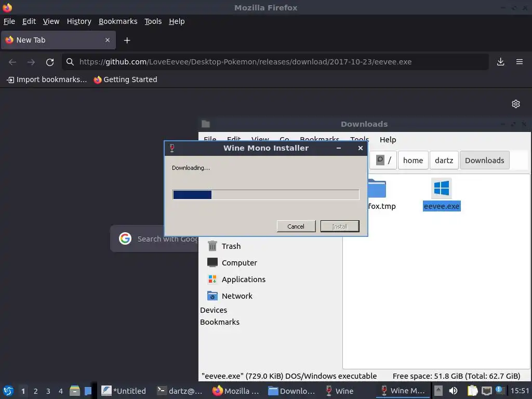
Task: Click the Install button in Wine installer
Action: tap(340, 227)
